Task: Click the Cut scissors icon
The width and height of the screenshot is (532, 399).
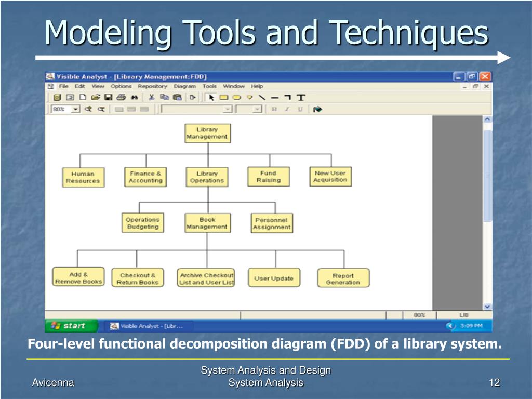Action: [151, 97]
